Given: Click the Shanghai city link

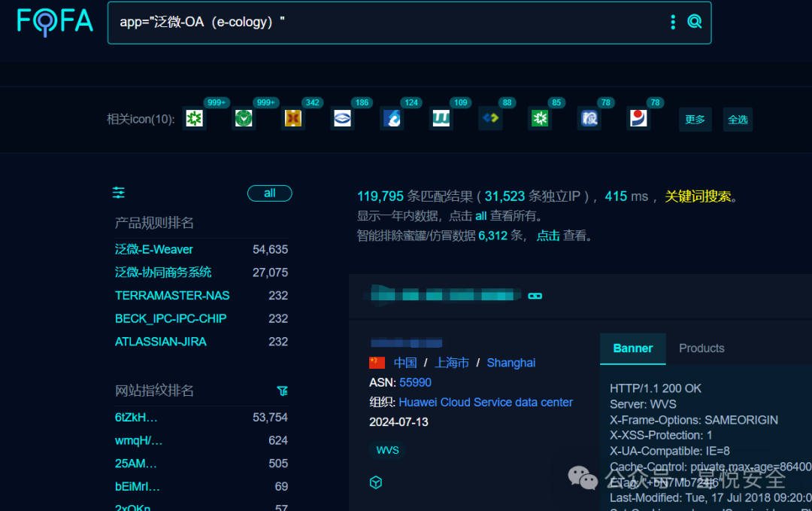Looking at the screenshot, I should pyautogui.click(x=511, y=363).
